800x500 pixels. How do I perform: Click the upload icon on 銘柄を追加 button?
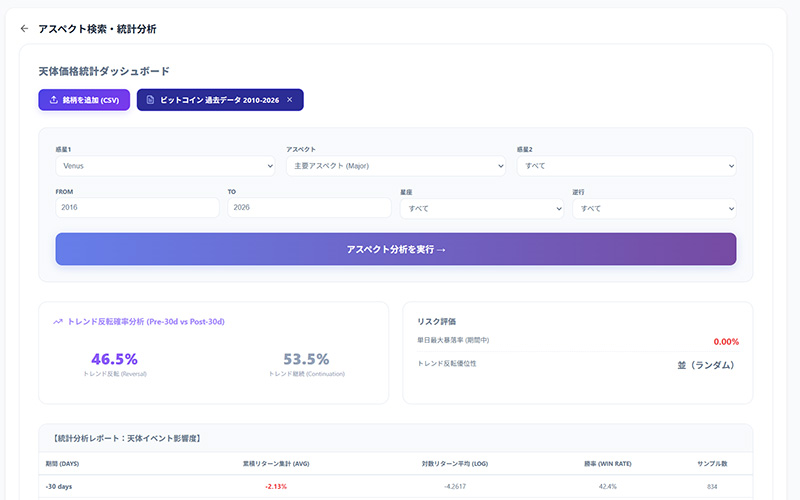tap(52, 100)
